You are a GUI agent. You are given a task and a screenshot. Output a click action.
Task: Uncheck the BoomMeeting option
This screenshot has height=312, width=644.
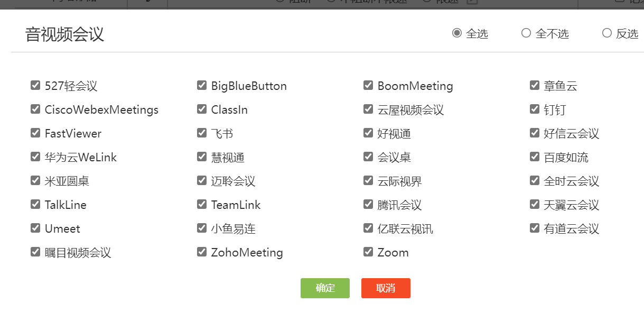368,86
